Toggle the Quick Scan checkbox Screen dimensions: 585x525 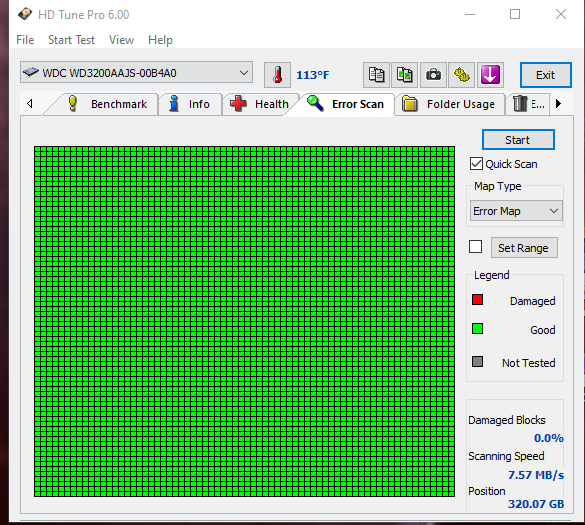click(x=476, y=164)
